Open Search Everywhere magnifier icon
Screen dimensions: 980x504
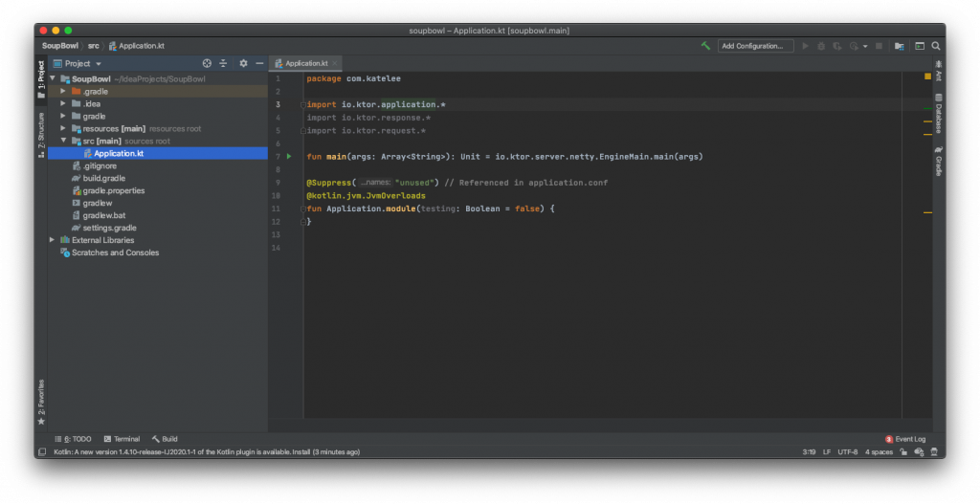point(936,46)
